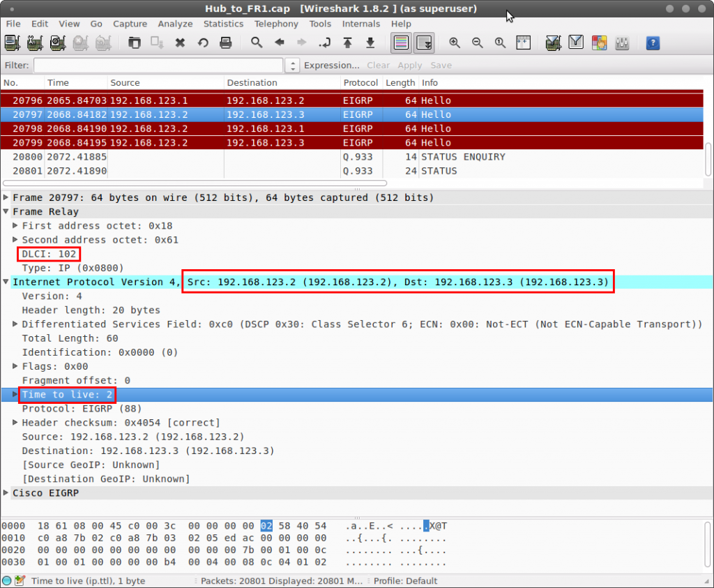The height and width of the screenshot is (588, 714).
Task: Open the Find Packet tool
Action: tap(257, 43)
